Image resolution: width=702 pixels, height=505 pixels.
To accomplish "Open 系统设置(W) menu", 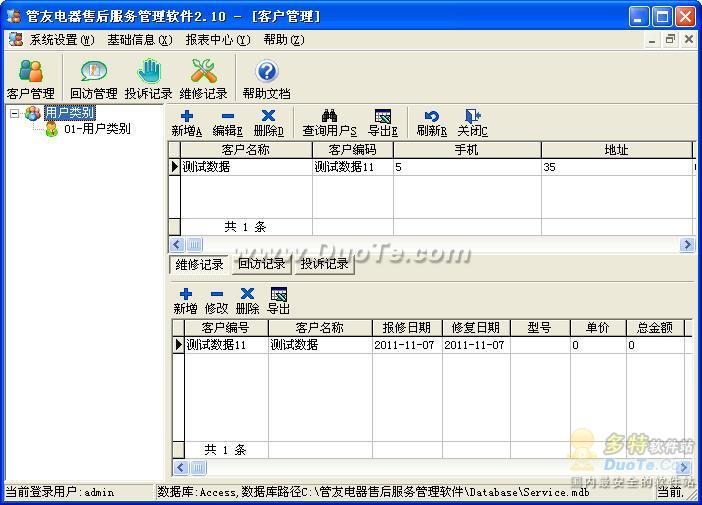I will (x=62, y=40).
